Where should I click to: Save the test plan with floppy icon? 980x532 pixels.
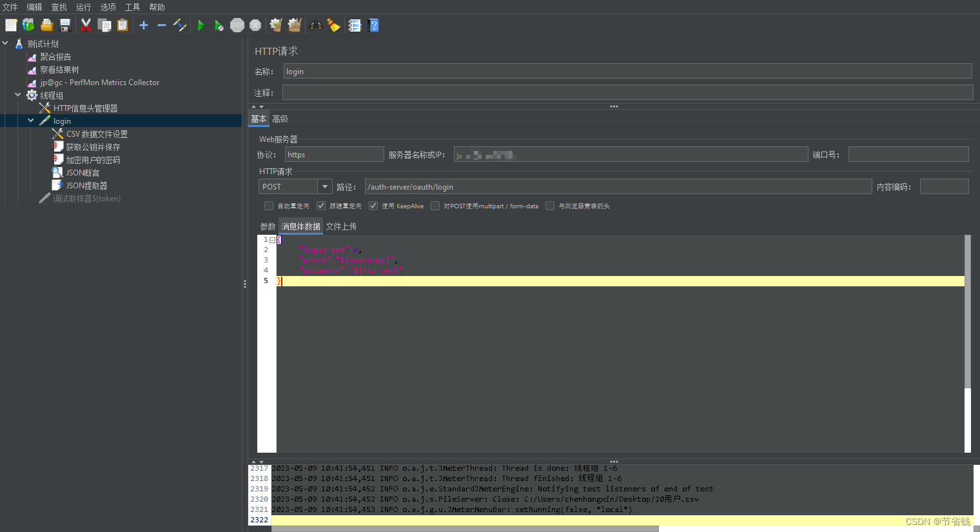point(65,25)
